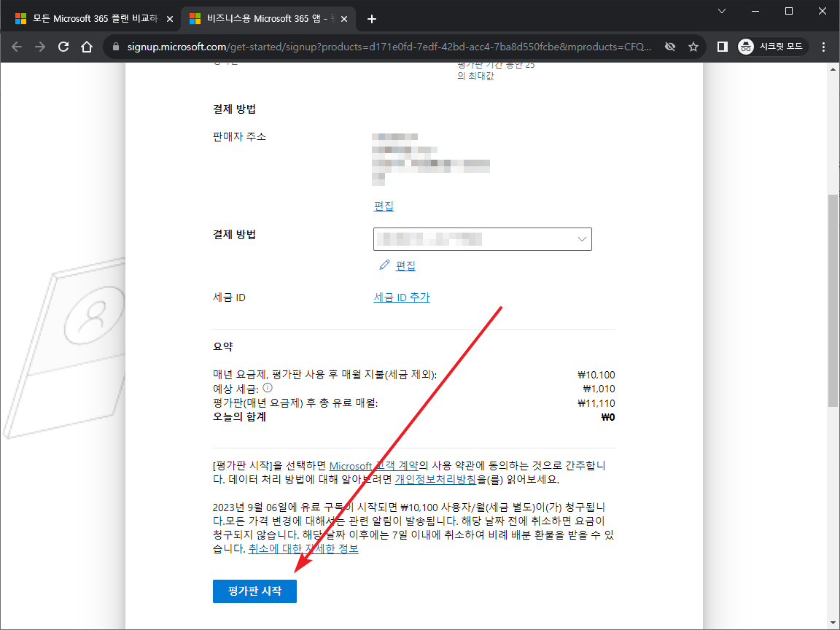The height and width of the screenshot is (630, 840).
Task: Click the 평가판 시작 button
Action: (x=254, y=591)
